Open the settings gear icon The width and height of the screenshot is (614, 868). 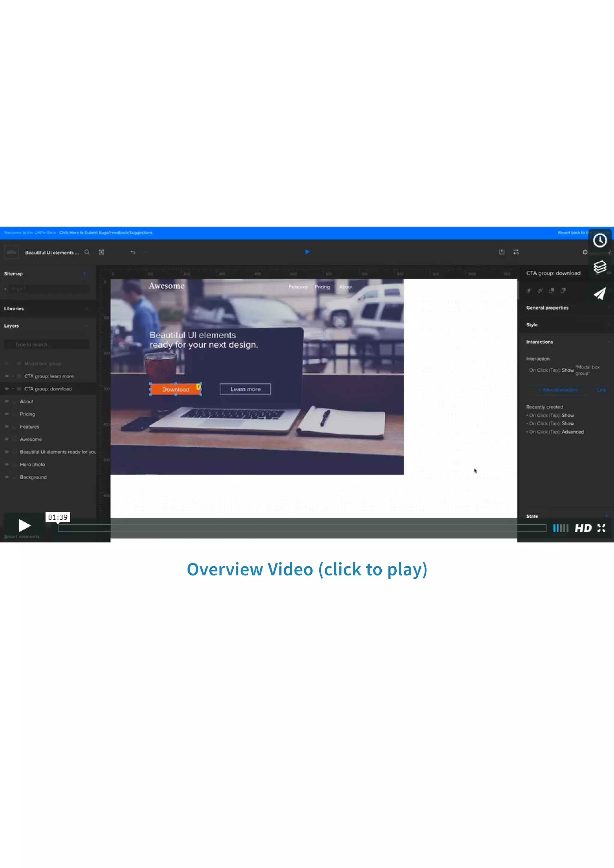(585, 252)
